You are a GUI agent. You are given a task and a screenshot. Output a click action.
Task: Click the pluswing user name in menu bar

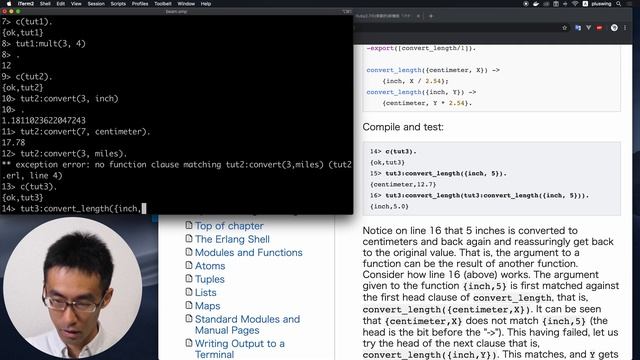(x=601, y=4)
